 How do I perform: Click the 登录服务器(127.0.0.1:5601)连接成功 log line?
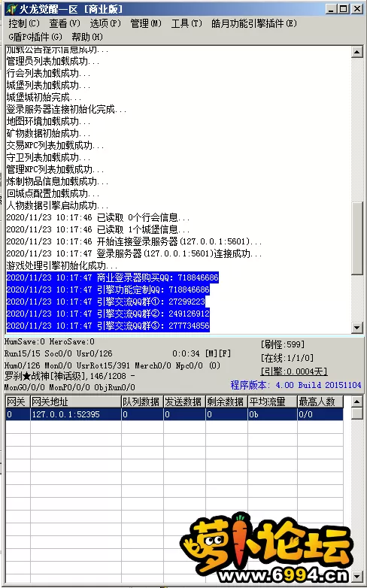[x=134, y=253]
